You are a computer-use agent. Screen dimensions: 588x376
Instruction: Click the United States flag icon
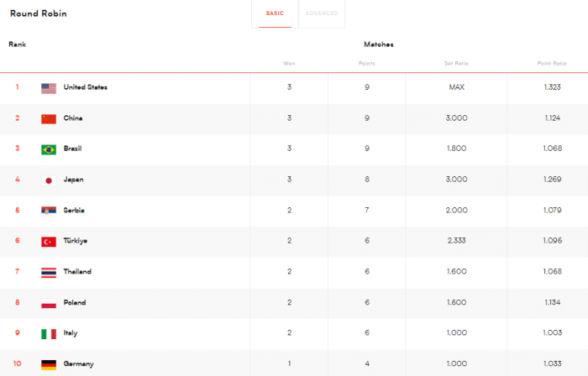coord(49,88)
